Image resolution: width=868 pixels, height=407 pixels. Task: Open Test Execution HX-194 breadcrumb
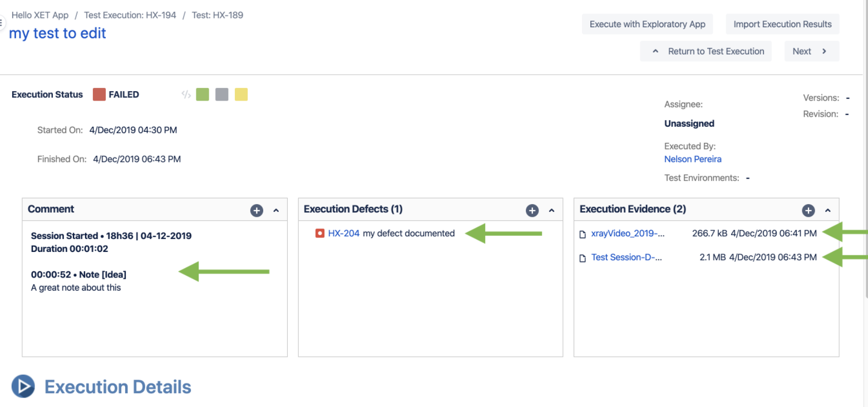(130, 15)
